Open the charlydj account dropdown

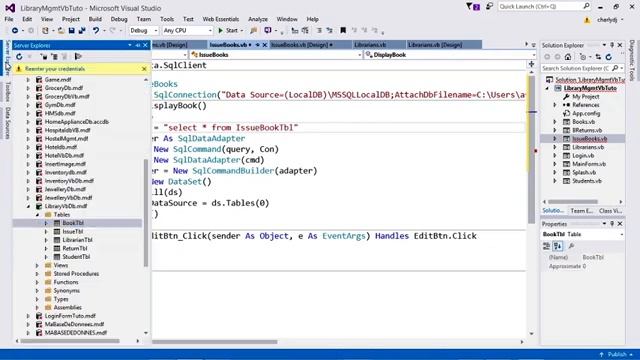point(611,20)
